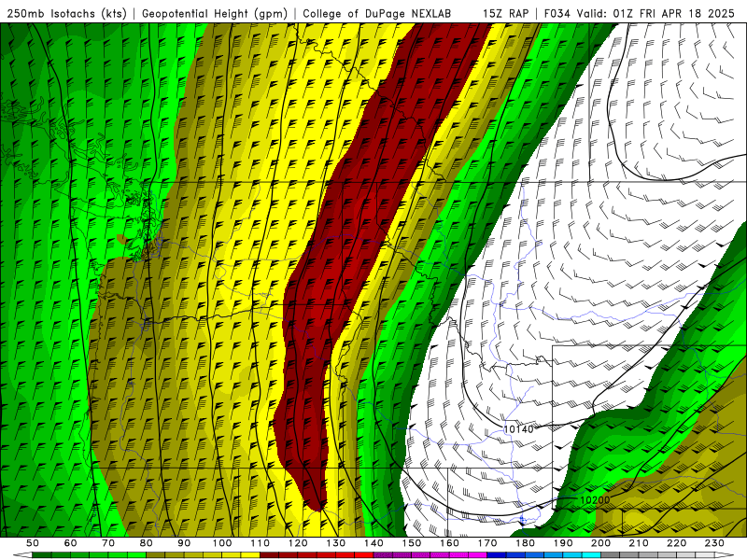Click the 80 knot scale label
The image size is (747, 560).
(147, 543)
